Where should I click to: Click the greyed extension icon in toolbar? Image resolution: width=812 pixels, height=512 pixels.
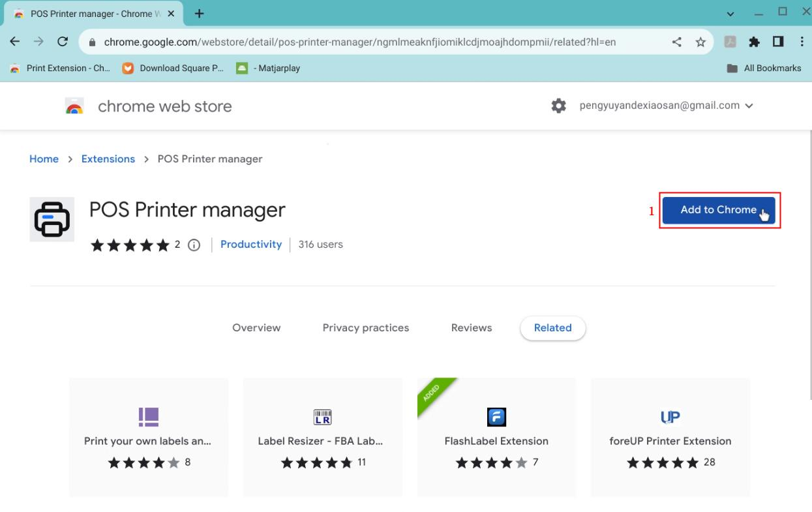coord(731,42)
